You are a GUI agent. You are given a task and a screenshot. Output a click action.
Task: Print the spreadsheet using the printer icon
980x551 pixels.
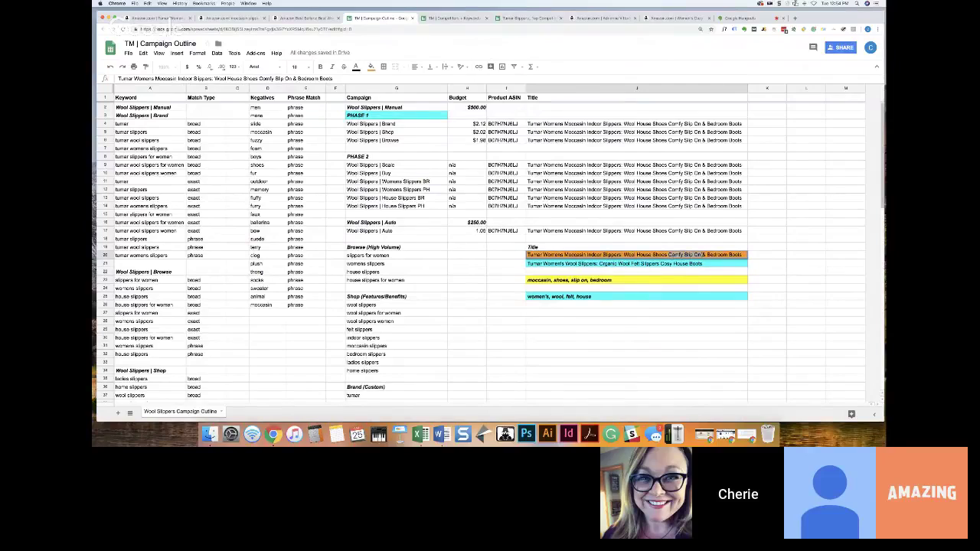pyautogui.click(x=134, y=67)
